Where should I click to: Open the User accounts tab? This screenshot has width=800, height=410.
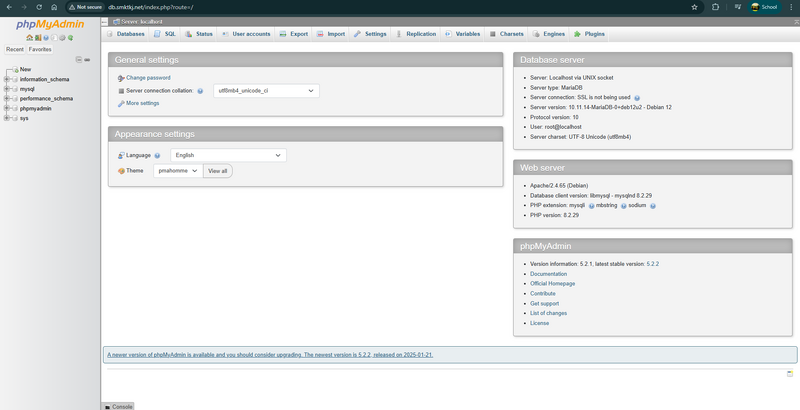(247, 34)
